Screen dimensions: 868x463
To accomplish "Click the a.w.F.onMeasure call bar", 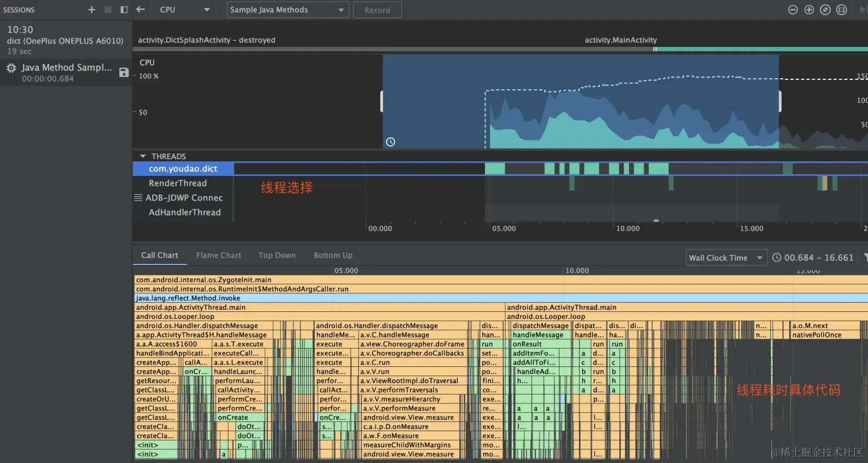I will [411, 436].
